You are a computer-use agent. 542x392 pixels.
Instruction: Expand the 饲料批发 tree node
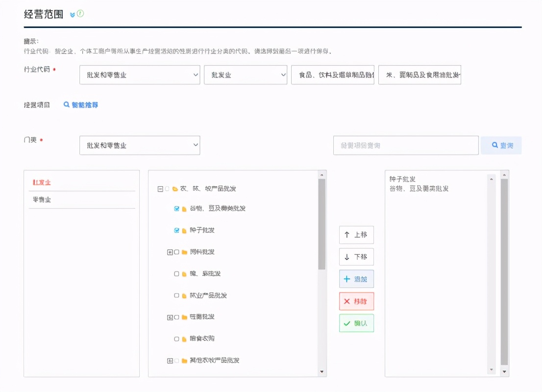170,252
